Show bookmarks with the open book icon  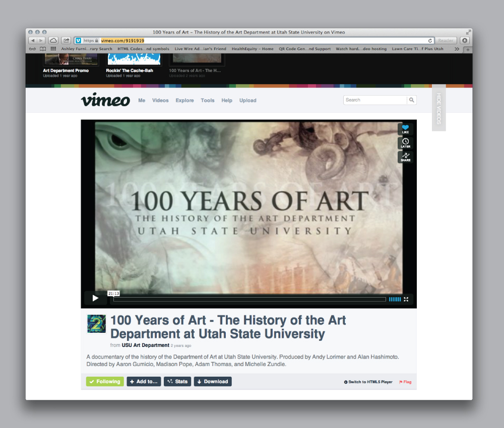tap(43, 49)
